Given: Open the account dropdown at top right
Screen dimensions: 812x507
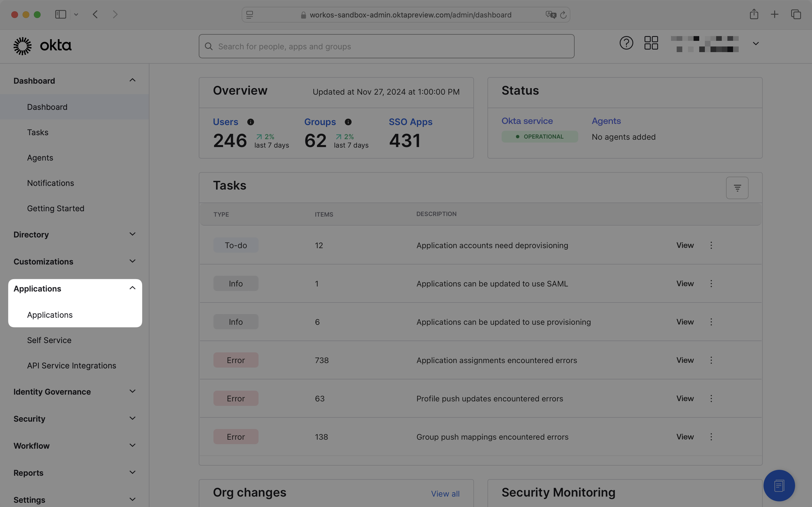Looking at the screenshot, I should tap(755, 44).
